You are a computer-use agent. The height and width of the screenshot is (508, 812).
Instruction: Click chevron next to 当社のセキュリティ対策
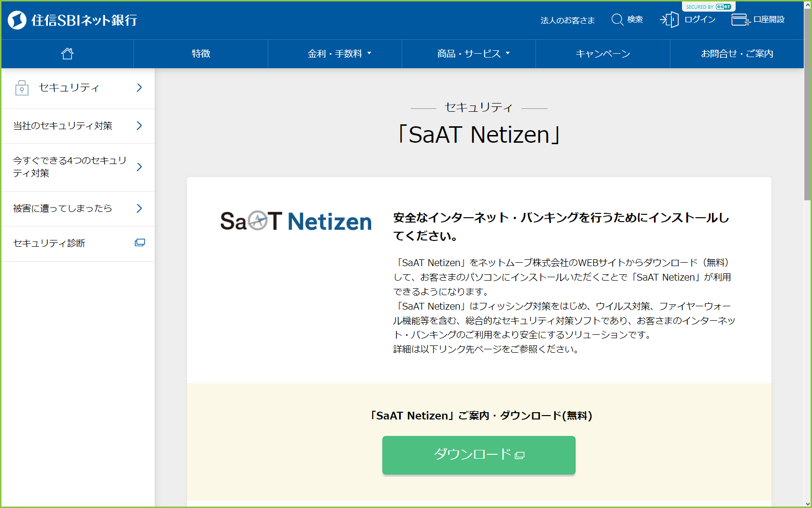pyautogui.click(x=139, y=126)
